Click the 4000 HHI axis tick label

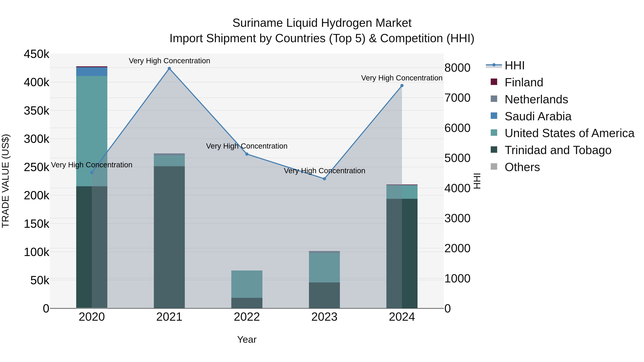click(457, 188)
